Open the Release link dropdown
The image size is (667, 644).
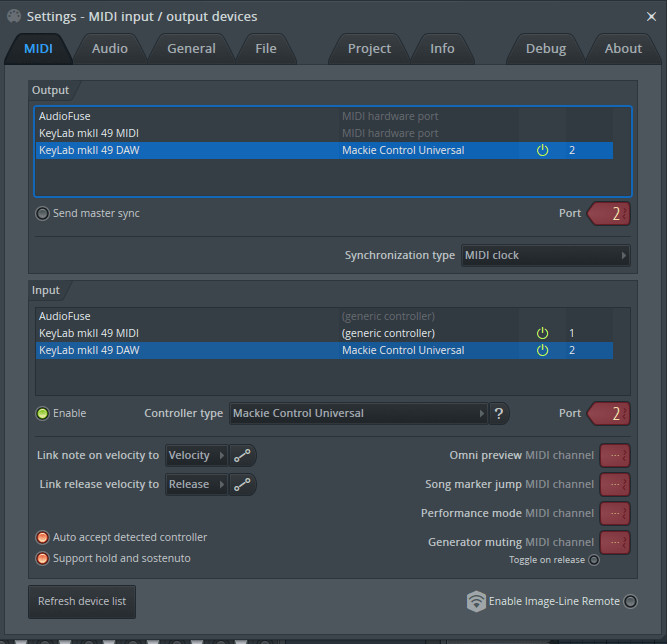pos(196,484)
